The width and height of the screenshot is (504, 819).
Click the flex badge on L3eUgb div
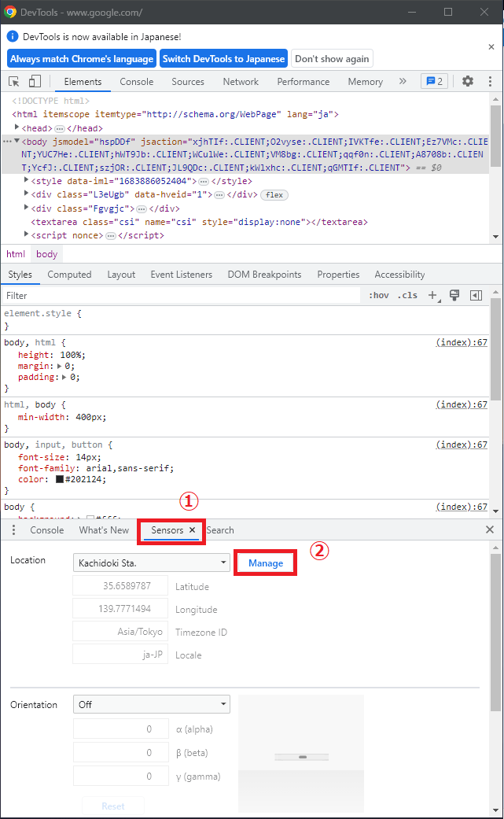[x=274, y=195]
